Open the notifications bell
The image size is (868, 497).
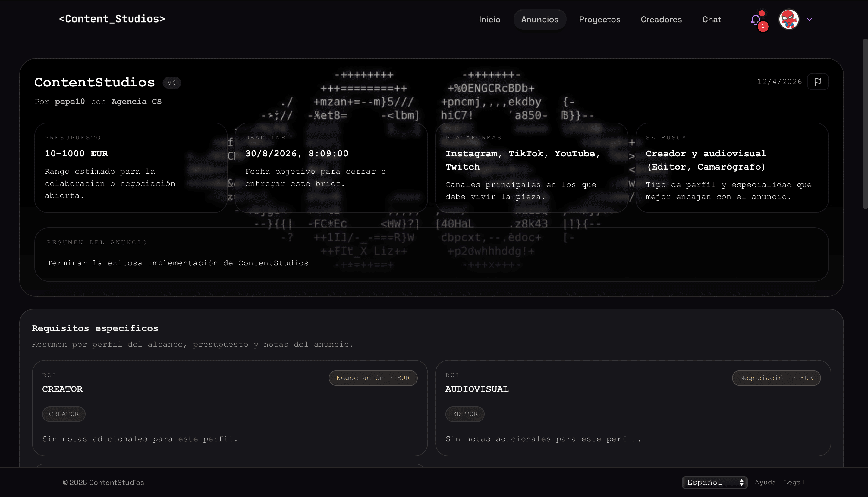pyautogui.click(x=756, y=20)
